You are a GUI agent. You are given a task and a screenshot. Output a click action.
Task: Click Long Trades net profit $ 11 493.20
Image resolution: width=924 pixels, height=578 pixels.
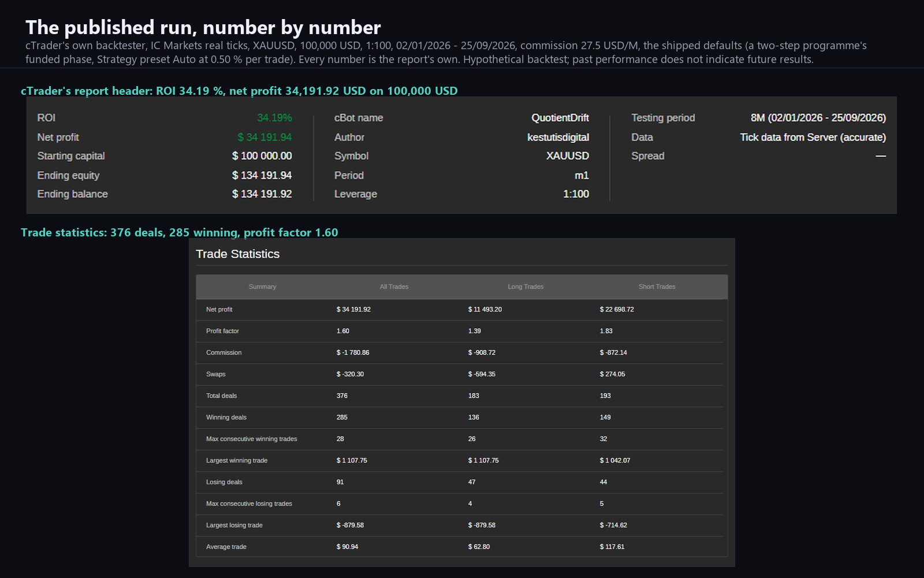point(485,310)
